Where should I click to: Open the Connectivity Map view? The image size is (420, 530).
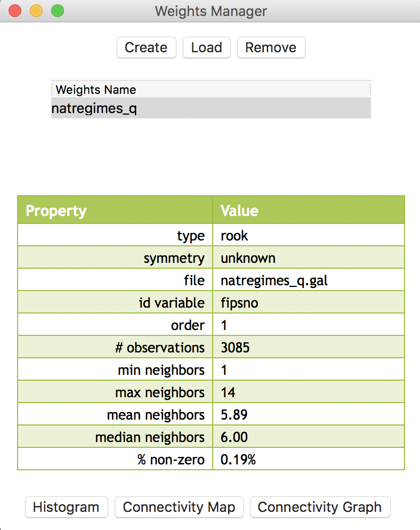(179, 507)
